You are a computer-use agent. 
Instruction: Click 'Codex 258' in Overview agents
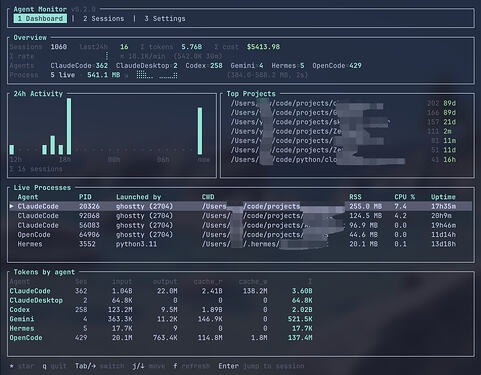click(x=204, y=66)
